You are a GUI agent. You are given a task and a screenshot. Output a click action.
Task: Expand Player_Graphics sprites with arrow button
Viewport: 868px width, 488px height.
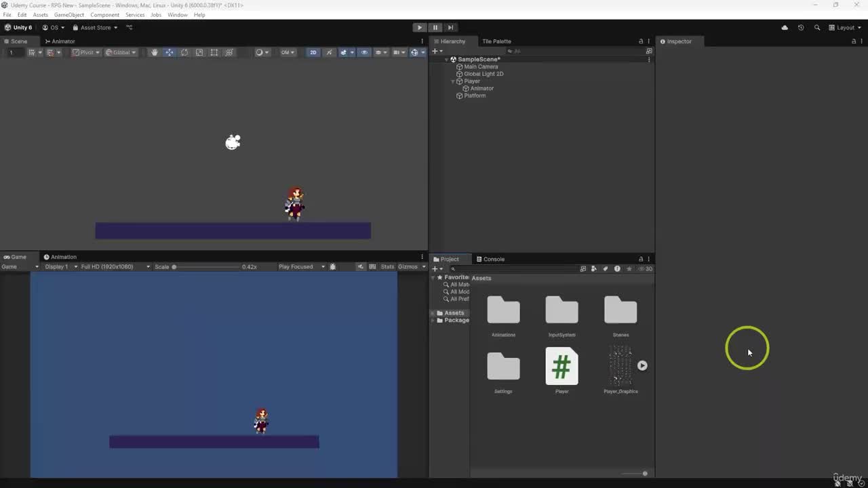tap(642, 365)
